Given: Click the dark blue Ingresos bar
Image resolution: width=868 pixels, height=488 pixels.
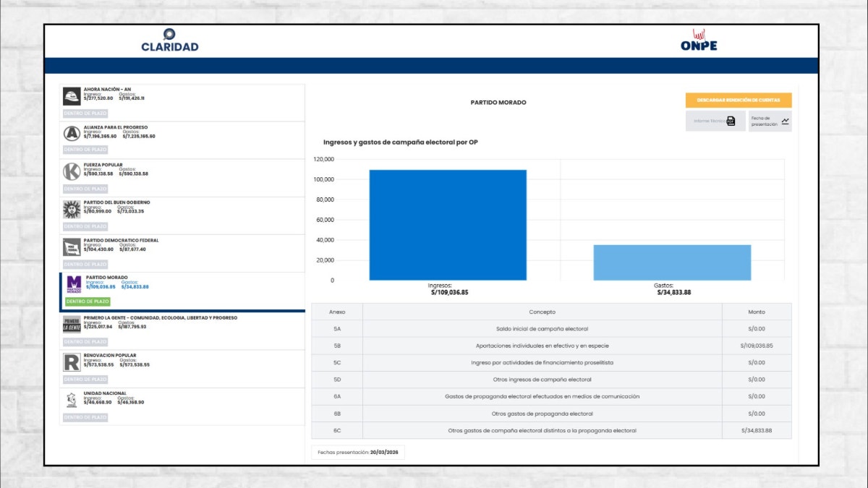Looking at the screenshot, I should click(x=448, y=225).
